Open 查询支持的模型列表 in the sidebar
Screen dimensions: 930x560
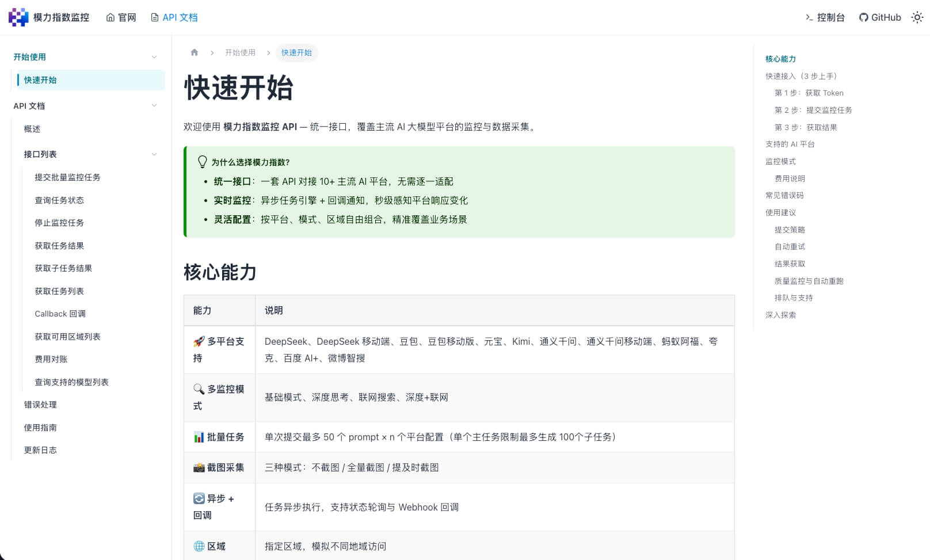click(x=71, y=382)
